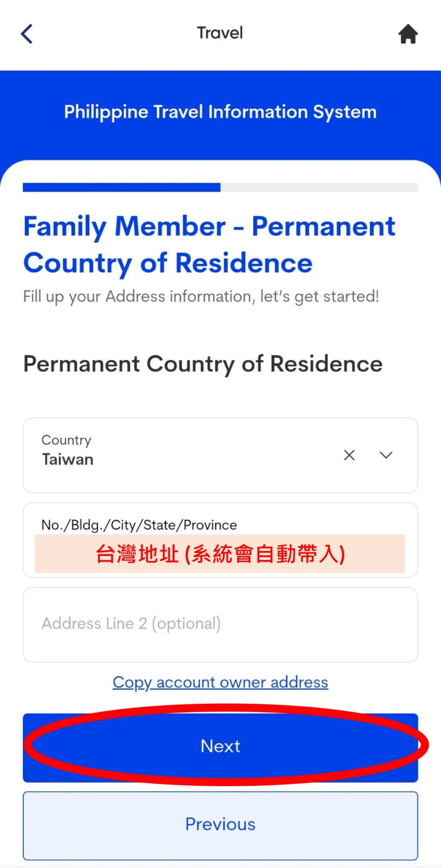Viewport: 441px width, 868px height.
Task: Tap the back arrow icon
Action: pyautogui.click(x=27, y=34)
